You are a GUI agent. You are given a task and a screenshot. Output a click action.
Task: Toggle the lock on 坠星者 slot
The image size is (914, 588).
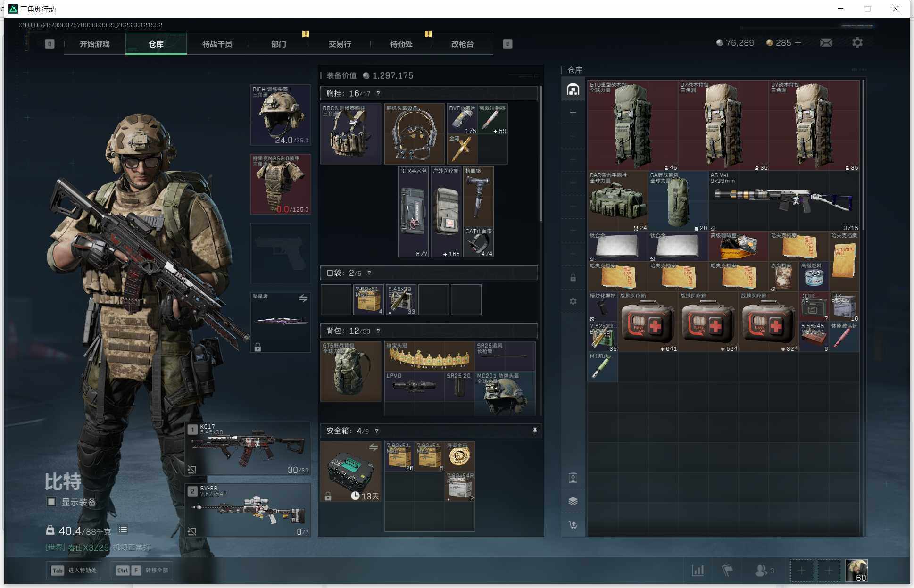(258, 348)
